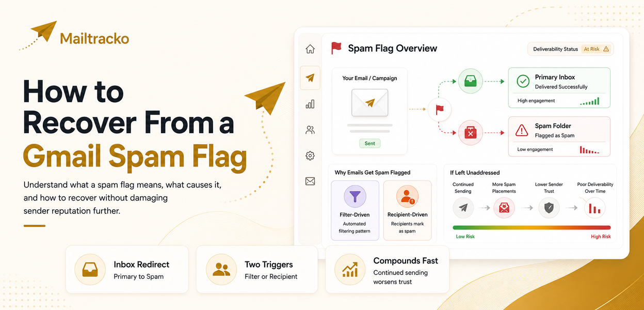
Task: Click the envelope illustration in Your Email card
Action: coord(369,103)
